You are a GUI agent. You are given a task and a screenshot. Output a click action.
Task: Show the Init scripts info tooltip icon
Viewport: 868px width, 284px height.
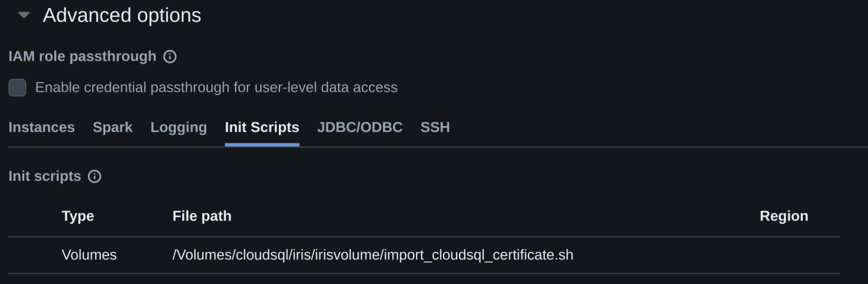point(94,176)
